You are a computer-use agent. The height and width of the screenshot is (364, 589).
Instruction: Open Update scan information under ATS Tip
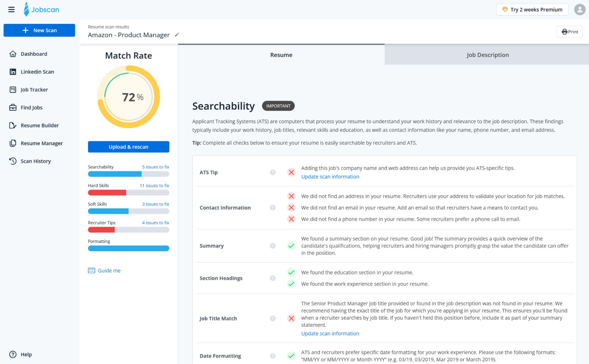tap(330, 176)
